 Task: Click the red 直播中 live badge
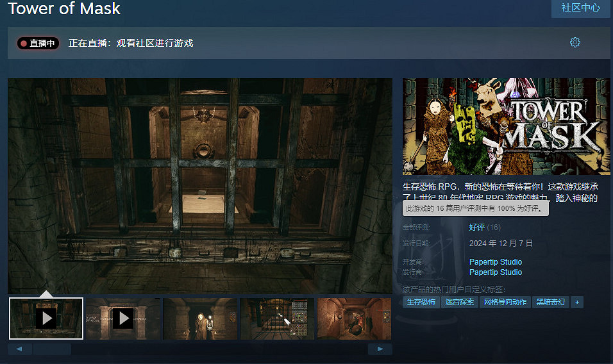38,43
